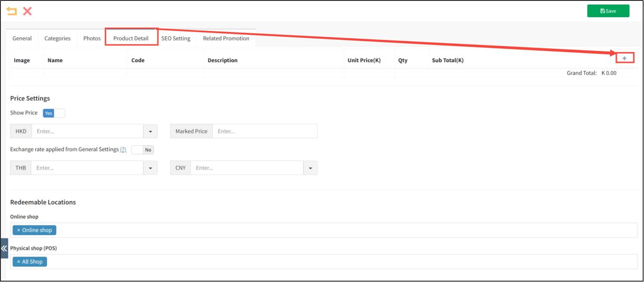Click the orange back arrow icon
Image resolution: width=644 pixels, height=282 pixels.
(x=12, y=11)
